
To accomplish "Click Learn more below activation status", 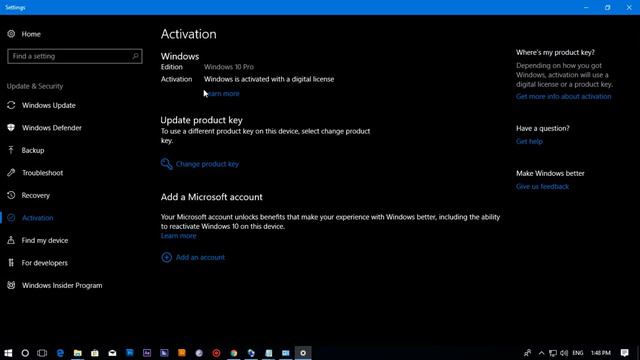I will pos(222,93).
